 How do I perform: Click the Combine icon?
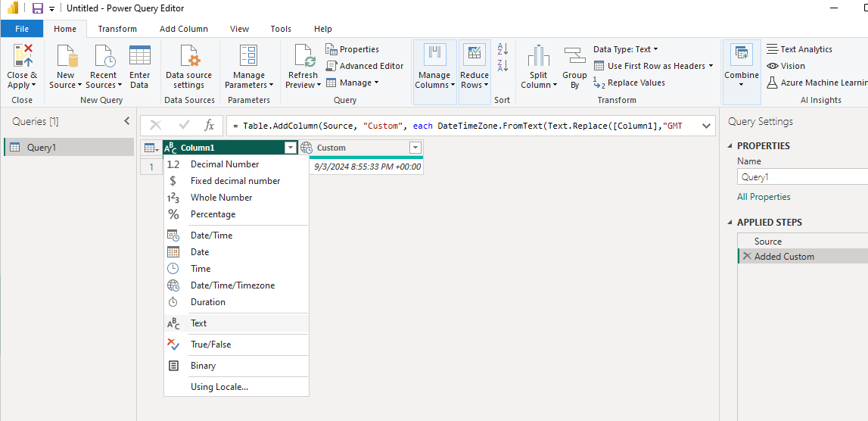(x=741, y=55)
